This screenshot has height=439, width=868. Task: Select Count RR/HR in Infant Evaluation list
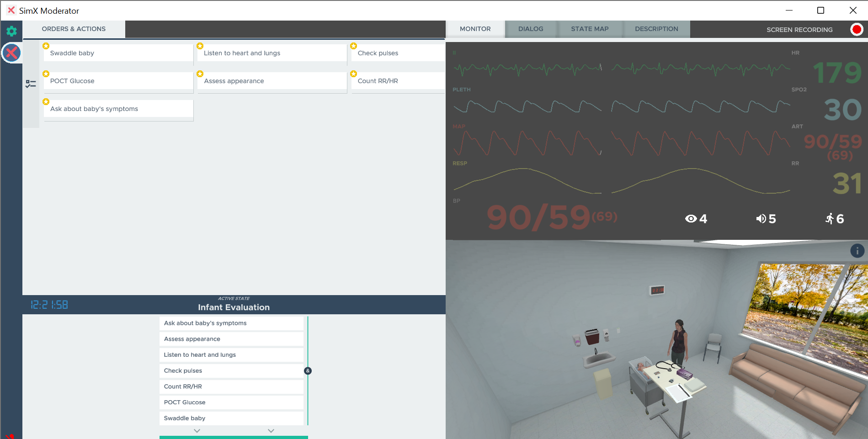coord(231,386)
